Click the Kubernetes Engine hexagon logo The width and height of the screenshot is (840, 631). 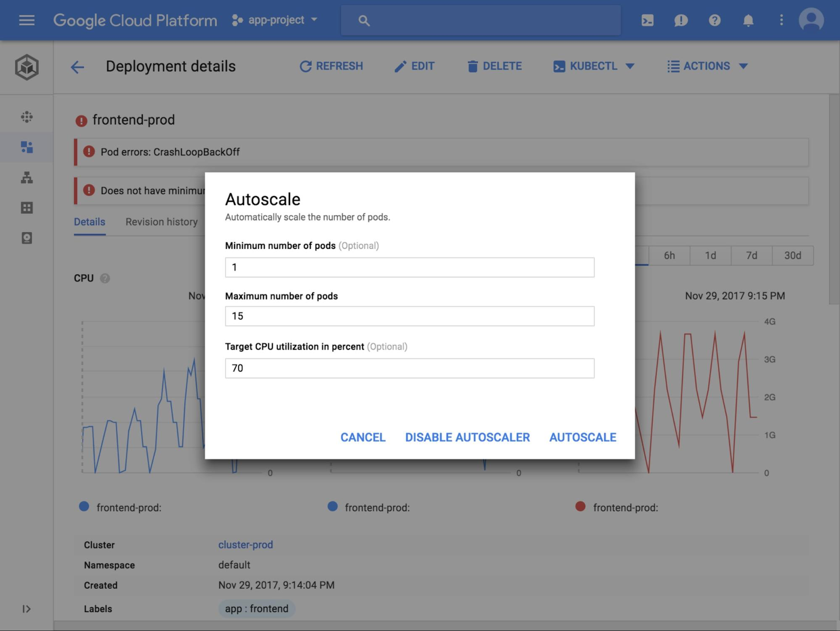pyautogui.click(x=27, y=67)
